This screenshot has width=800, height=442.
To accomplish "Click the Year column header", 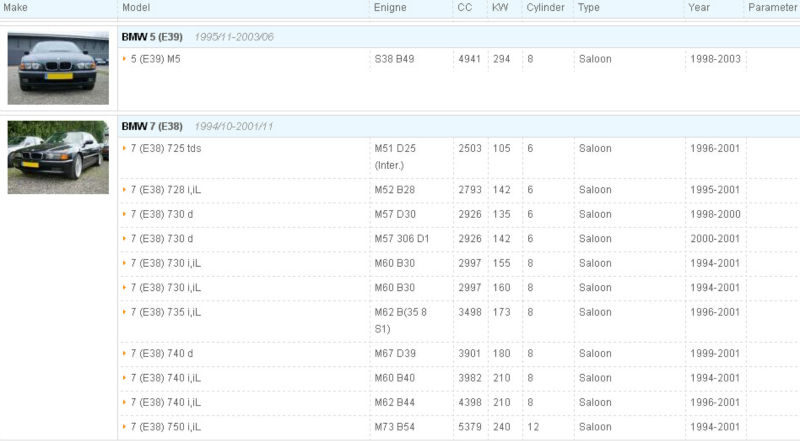I will pyautogui.click(x=699, y=8).
